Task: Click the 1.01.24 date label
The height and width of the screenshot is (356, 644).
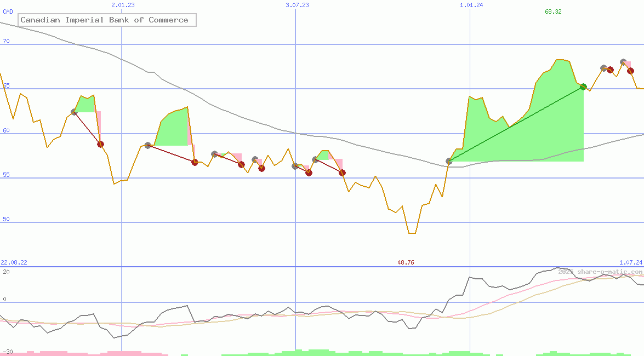Action: [471, 5]
